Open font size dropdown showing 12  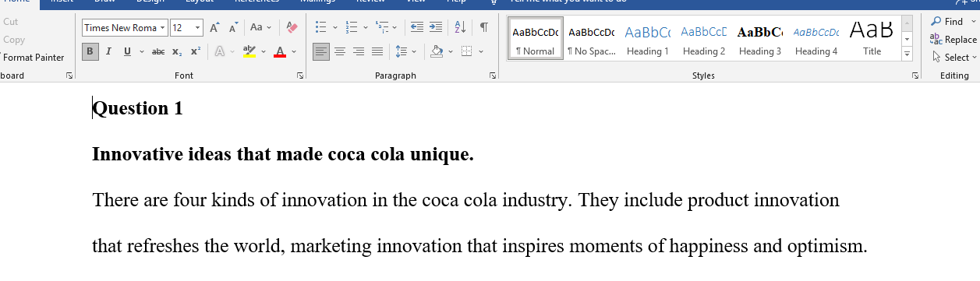pyautogui.click(x=197, y=27)
